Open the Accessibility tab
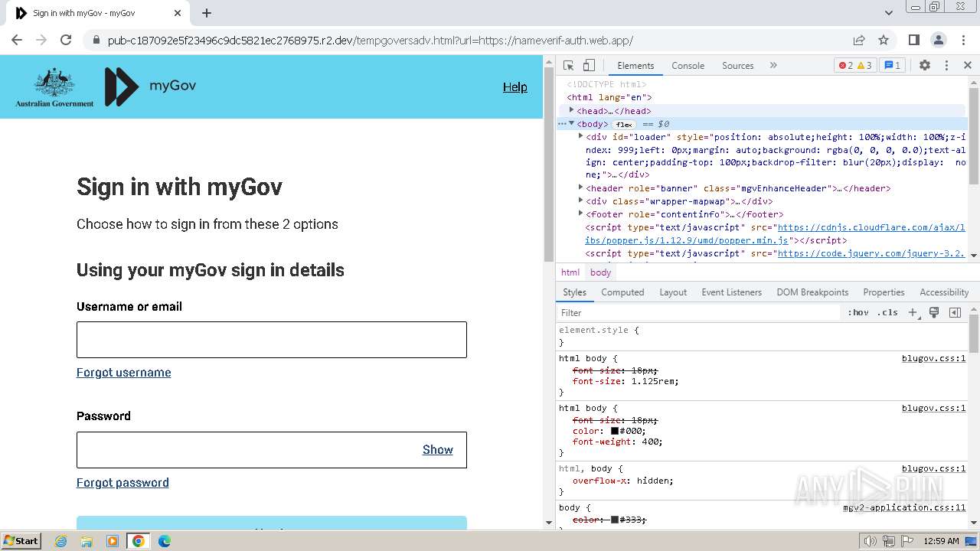 click(x=944, y=292)
